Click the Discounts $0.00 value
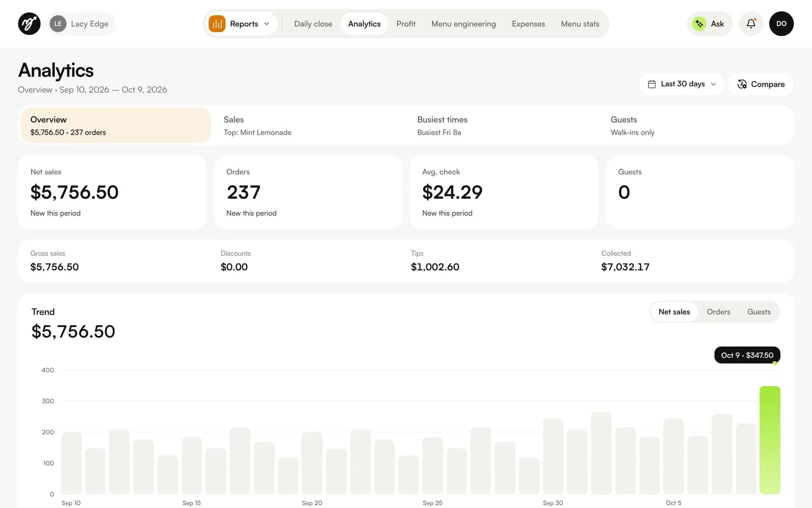The height and width of the screenshot is (508, 812). tap(234, 267)
